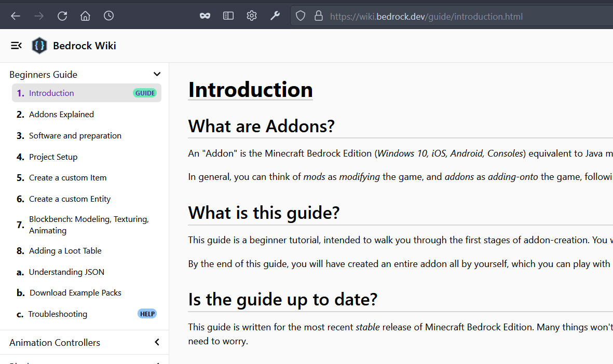Click the Animation Controllers section heading
The image size is (613, 364).
(55, 343)
